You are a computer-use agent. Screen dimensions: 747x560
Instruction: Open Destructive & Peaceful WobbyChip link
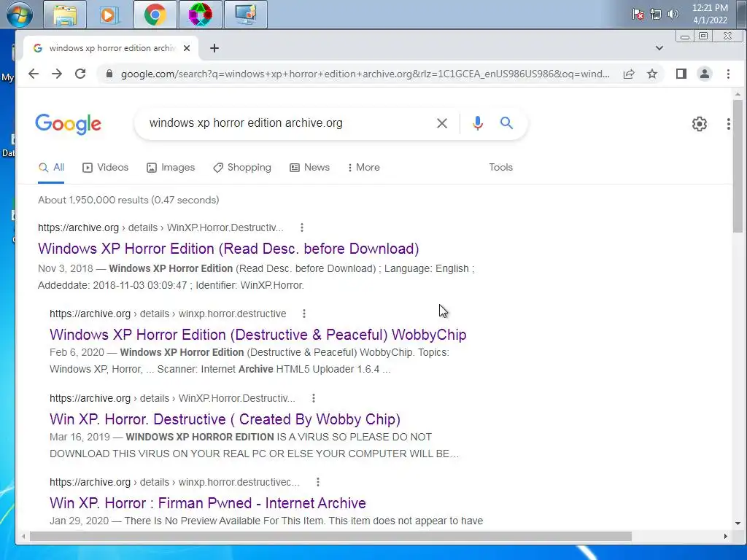point(258,334)
